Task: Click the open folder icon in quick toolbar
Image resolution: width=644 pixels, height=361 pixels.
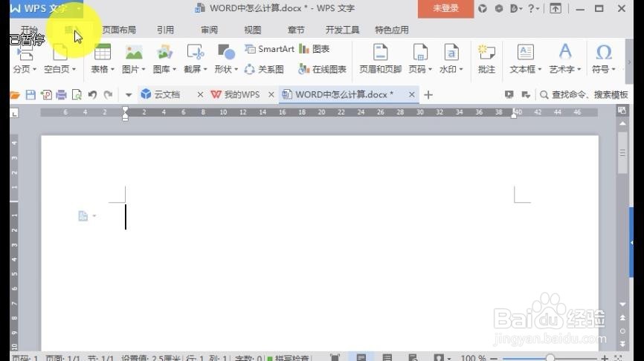Action: tap(15, 95)
